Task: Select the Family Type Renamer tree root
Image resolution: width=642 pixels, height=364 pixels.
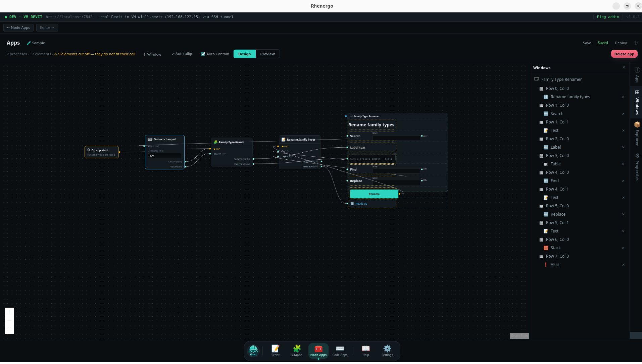Action: 561,80
